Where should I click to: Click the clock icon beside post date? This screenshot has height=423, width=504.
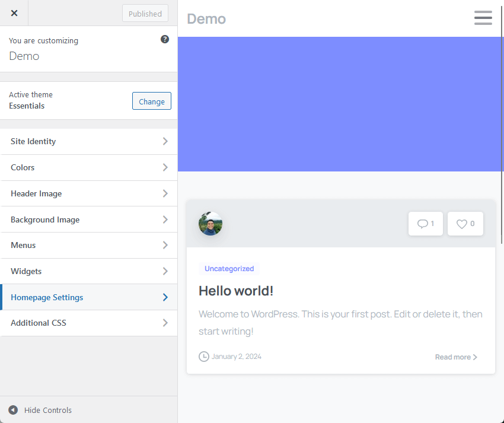pos(204,357)
